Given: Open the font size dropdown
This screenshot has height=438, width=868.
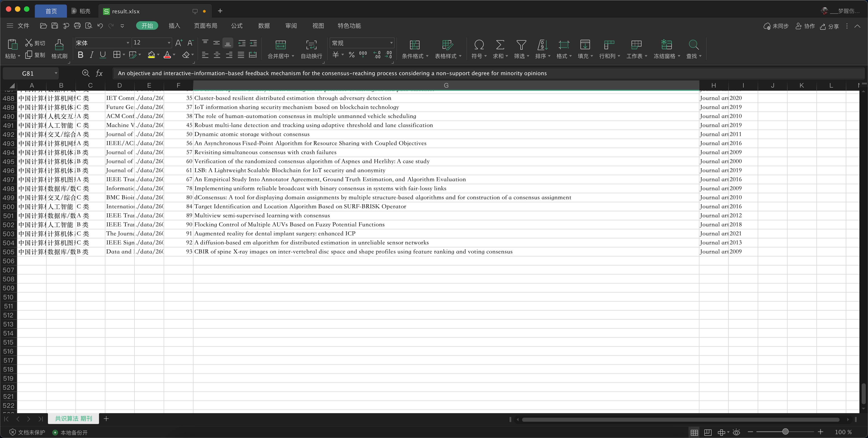Looking at the screenshot, I should click(x=169, y=43).
